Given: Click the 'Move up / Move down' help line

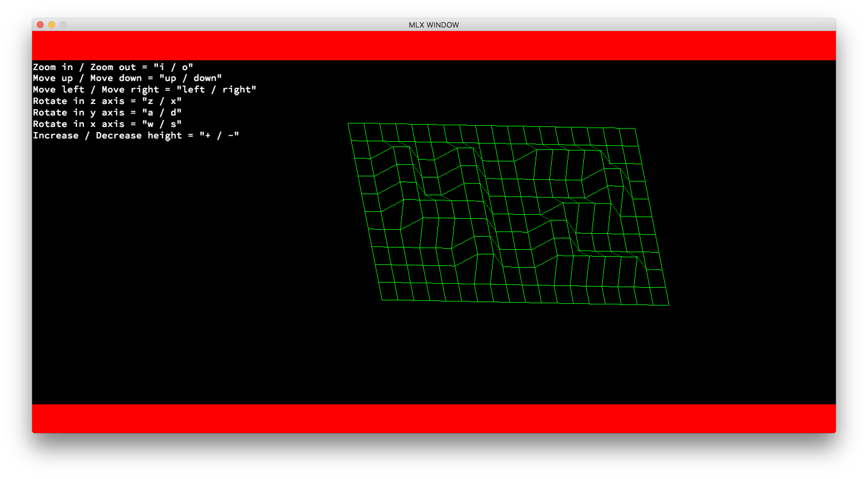Looking at the screenshot, I should tap(127, 78).
